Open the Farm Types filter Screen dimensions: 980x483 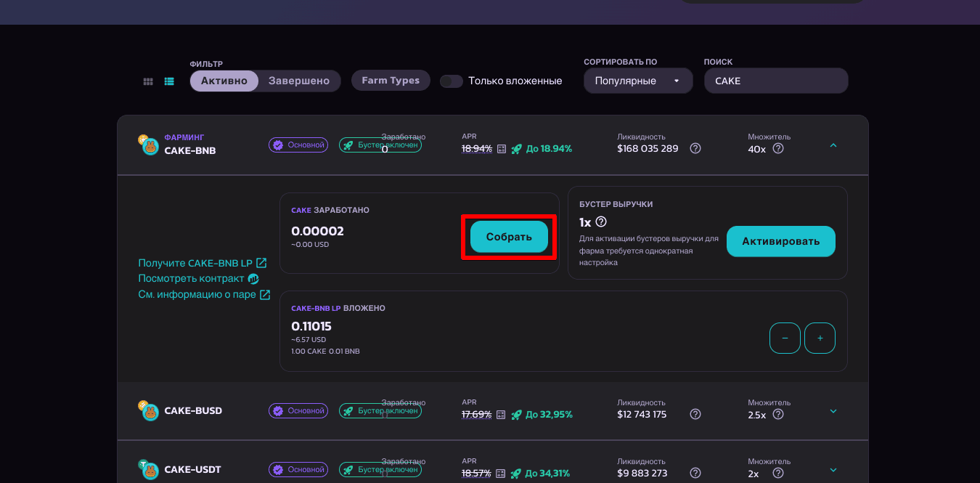pos(391,81)
